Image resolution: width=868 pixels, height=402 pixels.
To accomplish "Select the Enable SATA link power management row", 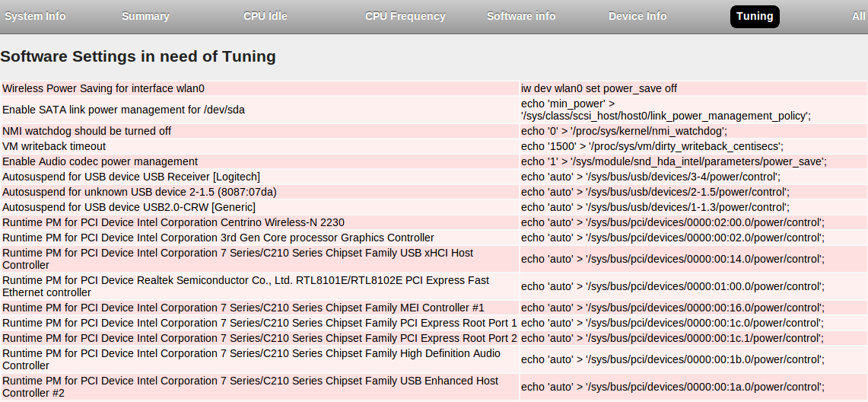I will [x=434, y=110].
